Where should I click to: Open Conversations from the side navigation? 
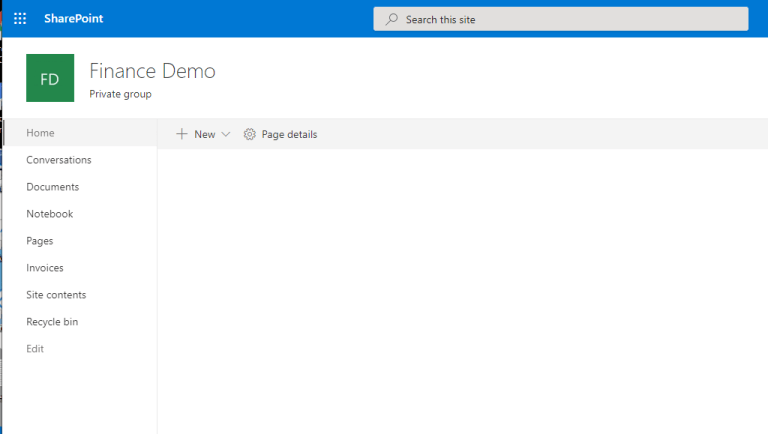point(59,160)
